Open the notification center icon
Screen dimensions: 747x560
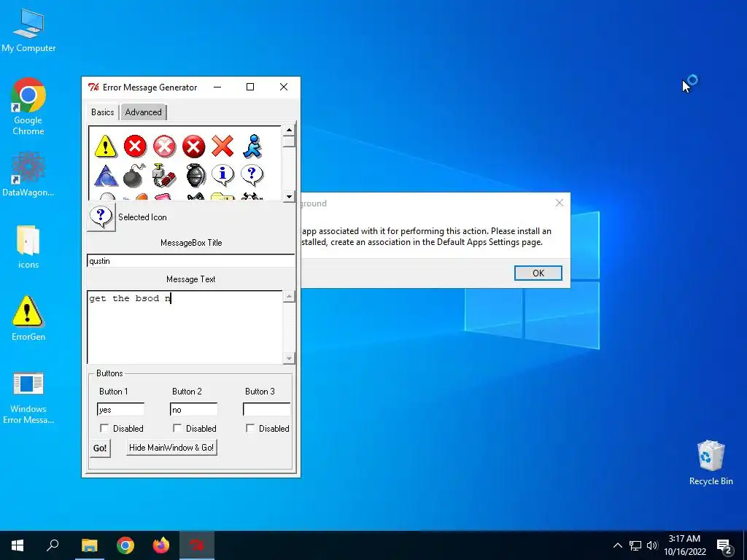[x=724, y=545]
